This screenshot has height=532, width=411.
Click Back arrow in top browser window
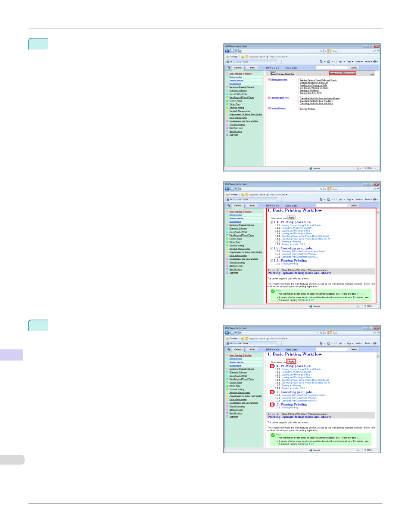click(227, 51)
